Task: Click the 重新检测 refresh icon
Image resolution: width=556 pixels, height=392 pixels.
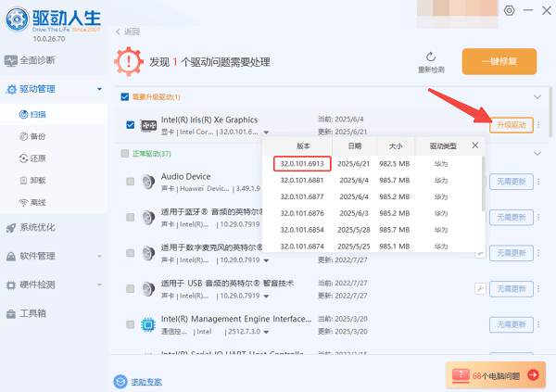Action: point(431,57)
